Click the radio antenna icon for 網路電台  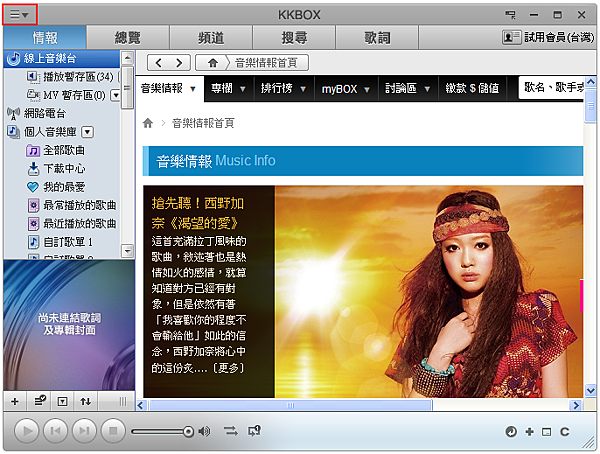[14, 113]
